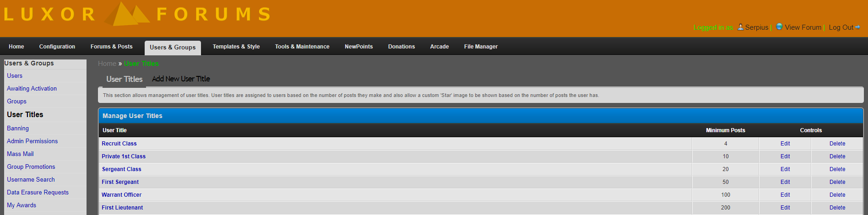This screenshot has height=215, width=868.
Task: Delete the First Lieutenant title
Action: point(837,208)
